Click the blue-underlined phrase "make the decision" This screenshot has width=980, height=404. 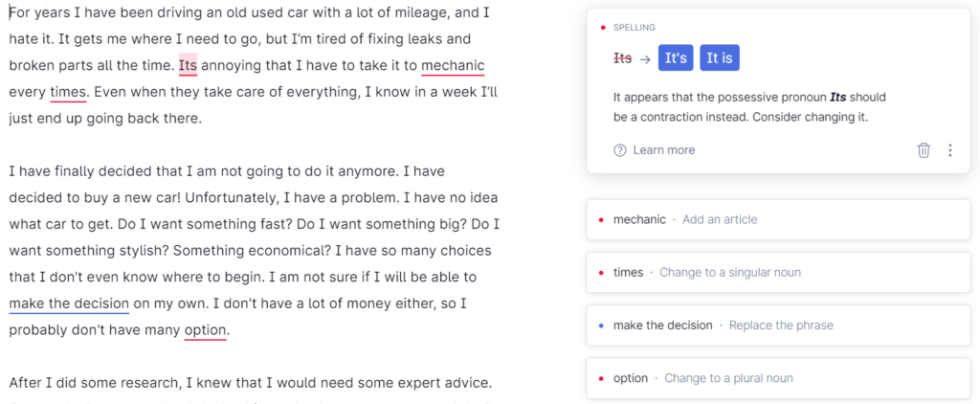tap(69, 303)
